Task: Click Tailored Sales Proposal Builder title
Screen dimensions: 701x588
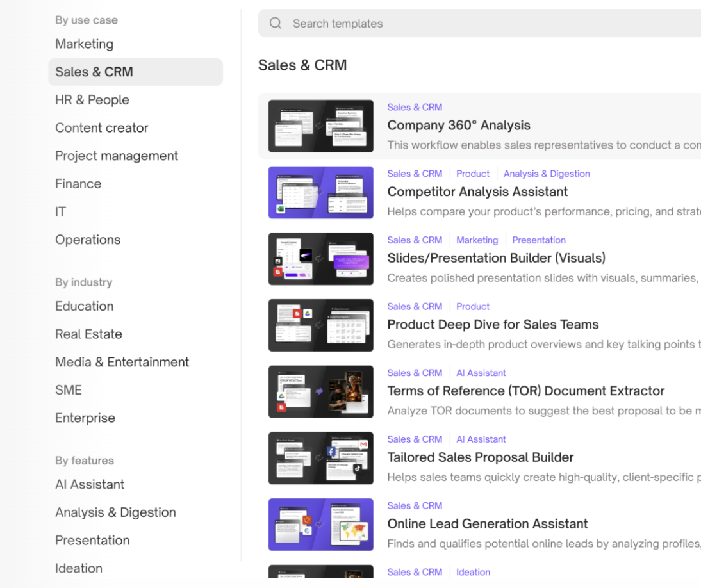Action: pos(480,457)
